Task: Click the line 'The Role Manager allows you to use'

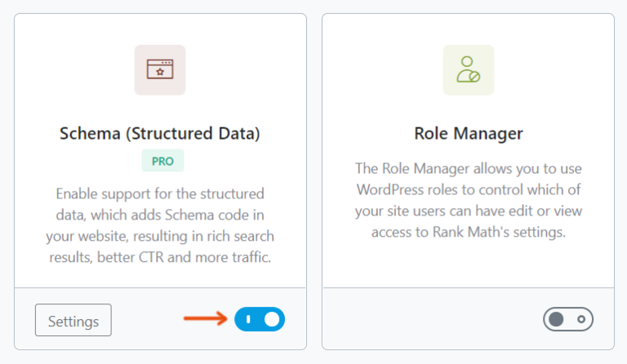Action: [x=468, y=168]
